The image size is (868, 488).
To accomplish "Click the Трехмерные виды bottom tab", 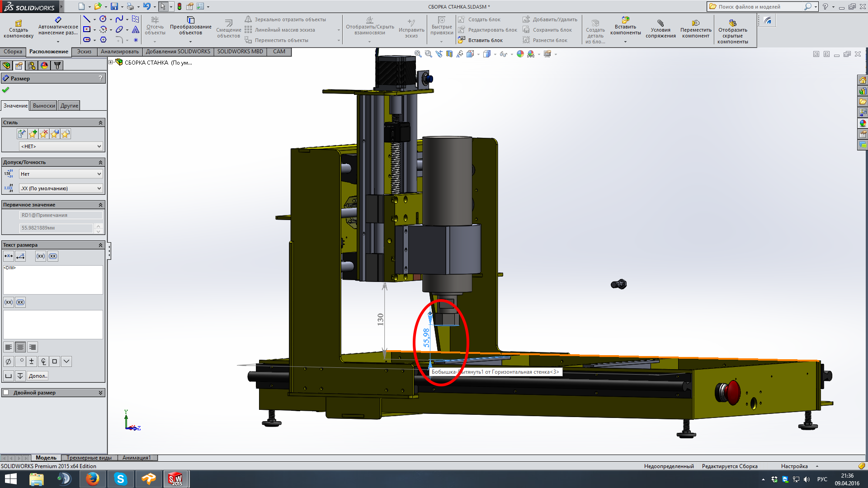I will (89, 458).
